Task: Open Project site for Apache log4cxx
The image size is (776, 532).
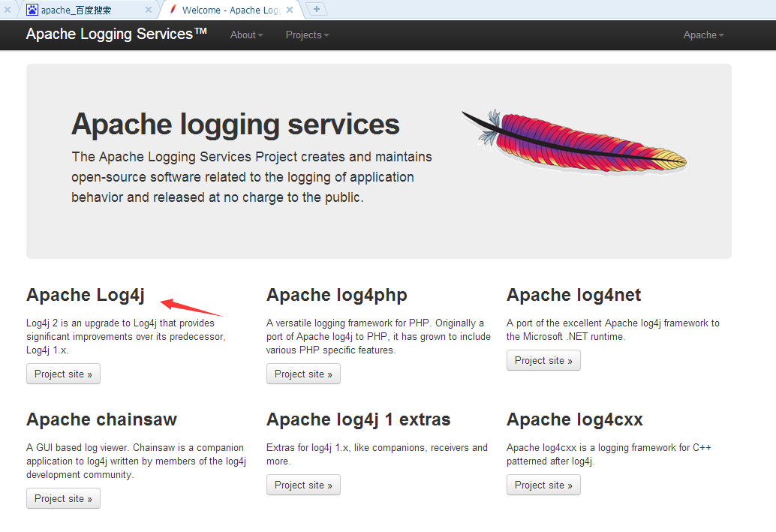Action: 543,485
